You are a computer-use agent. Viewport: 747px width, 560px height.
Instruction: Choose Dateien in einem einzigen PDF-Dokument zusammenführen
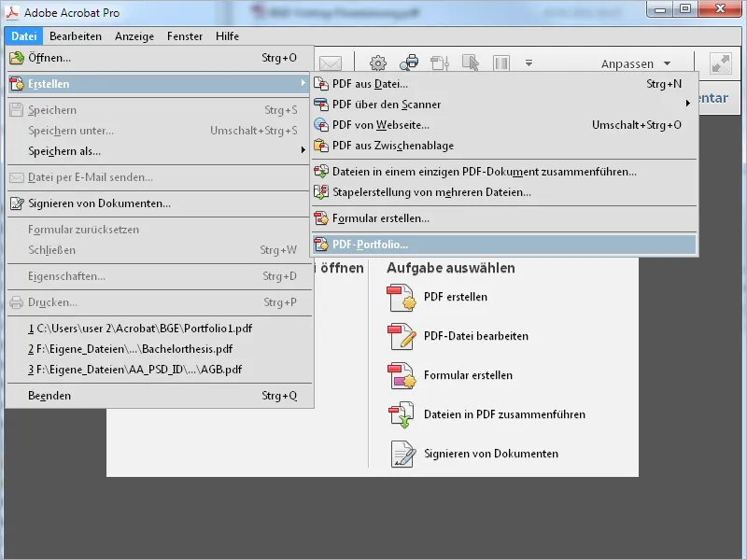(x=505, y=172)
